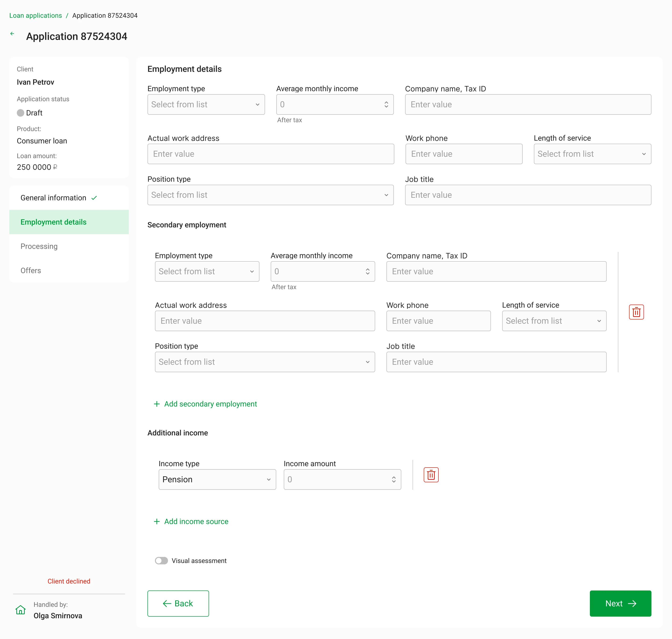This screenshot has height=639, width=672.
Task: Adjust secondary Average monthly income stepper arrows
Action: [367, 271]
